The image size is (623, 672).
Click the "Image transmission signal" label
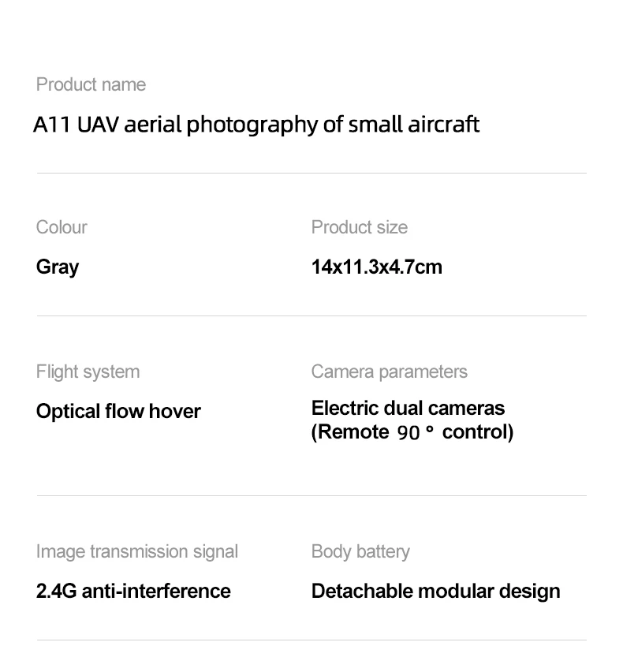click(136, 551)
